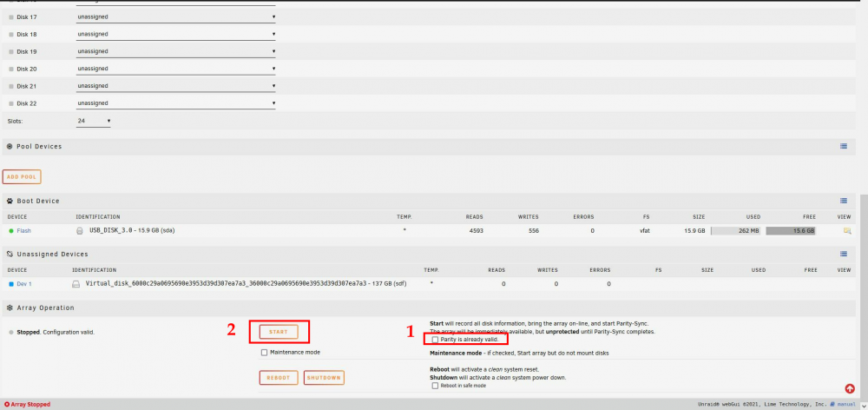
Task: Open the Dev 1 device link
Action: click(23, 284)
